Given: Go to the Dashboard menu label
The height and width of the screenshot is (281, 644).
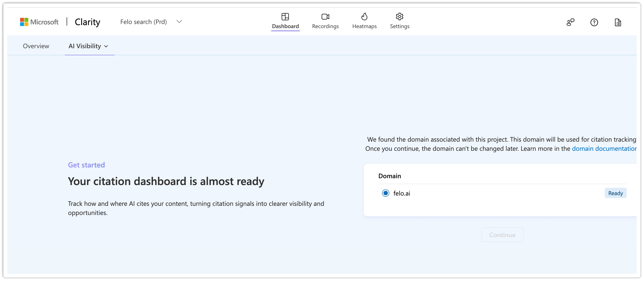Looking at the screenshot, I should pos(285,26).
